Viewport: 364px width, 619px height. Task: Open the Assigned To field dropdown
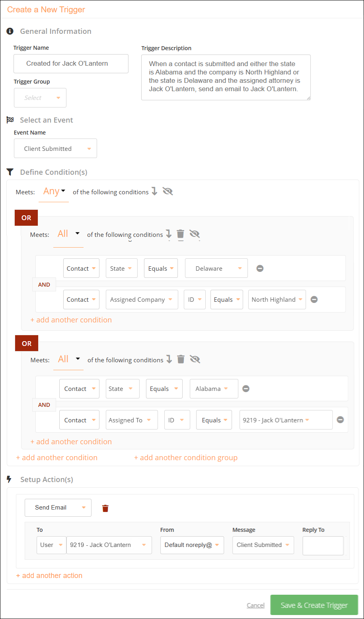point(132,420)
